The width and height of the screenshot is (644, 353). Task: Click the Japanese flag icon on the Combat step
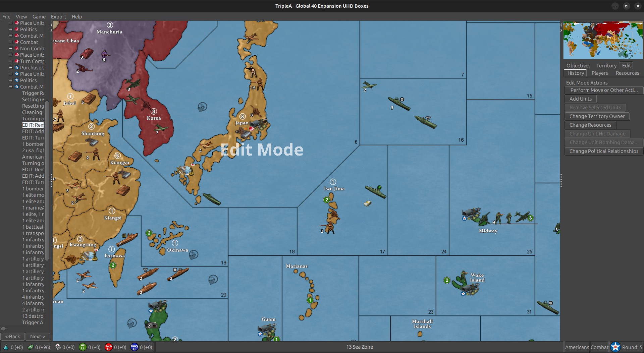17,42
